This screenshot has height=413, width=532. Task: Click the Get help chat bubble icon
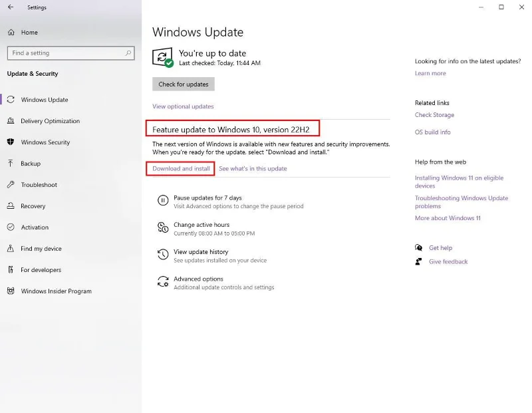[419, 247]
